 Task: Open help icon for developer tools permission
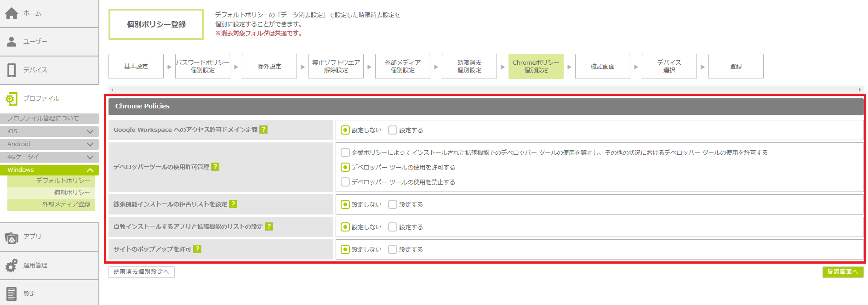click(215, 167)
